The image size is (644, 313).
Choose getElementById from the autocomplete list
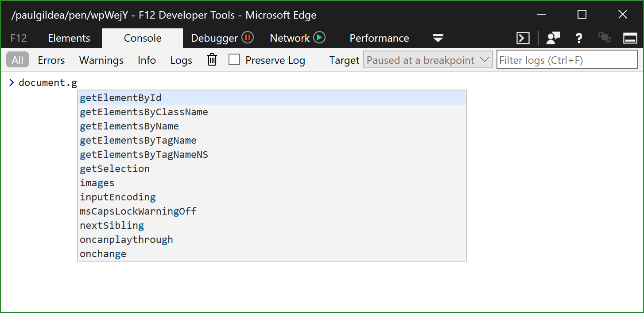click(120, 98)
